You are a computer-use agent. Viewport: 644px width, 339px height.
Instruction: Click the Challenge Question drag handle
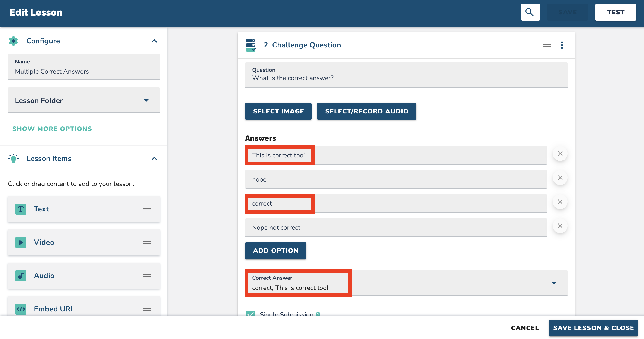[547, 45]
